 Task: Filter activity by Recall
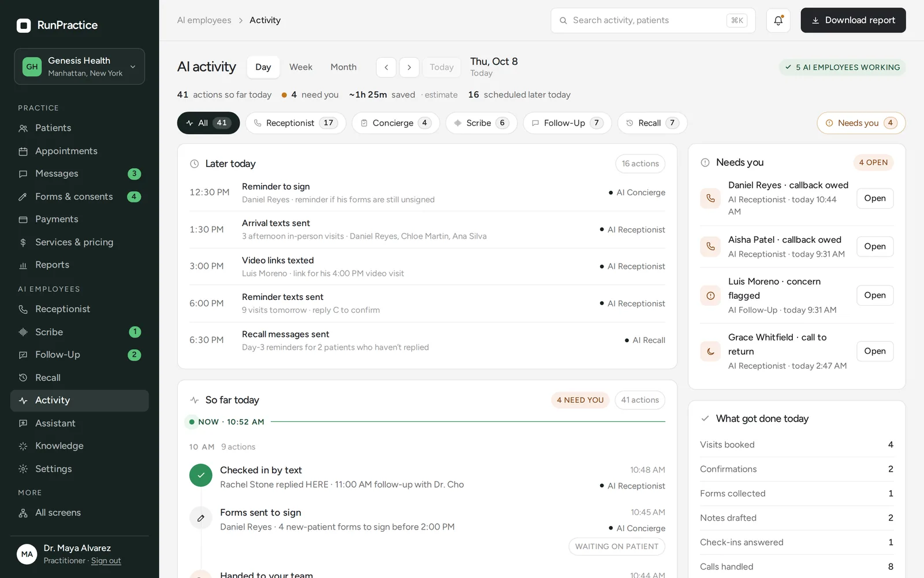[x=653, y=123]
